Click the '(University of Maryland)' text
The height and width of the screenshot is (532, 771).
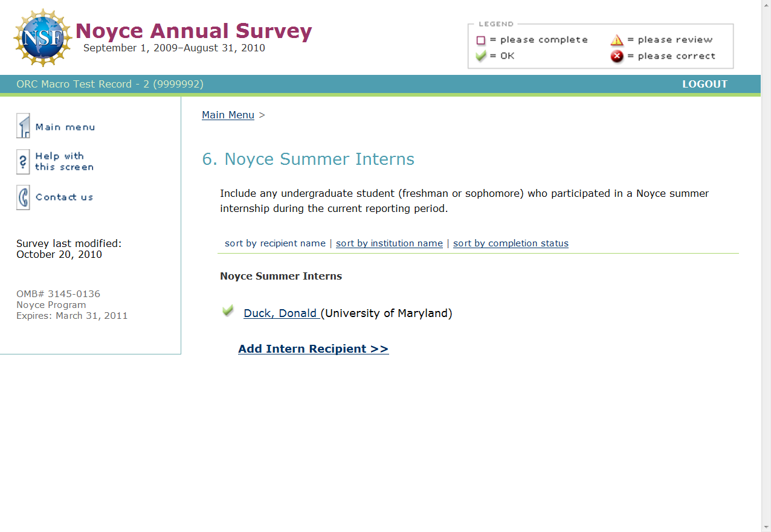tap(387, 313)
